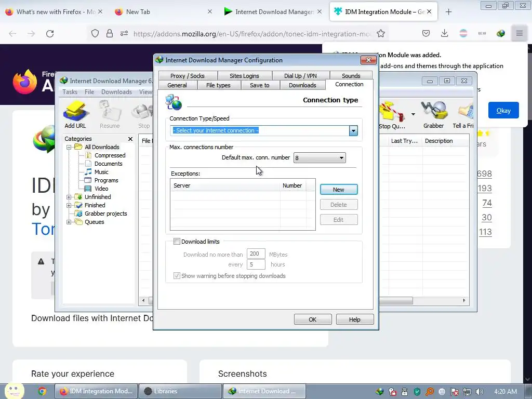This screenshot has width=532, height=399.
Task: Select the Compressed category
Action: point(110,155)
